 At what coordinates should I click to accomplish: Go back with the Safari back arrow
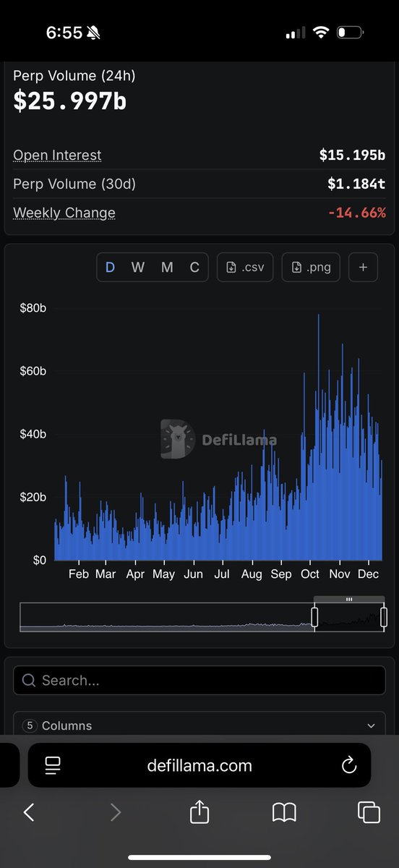pos(29,812)
